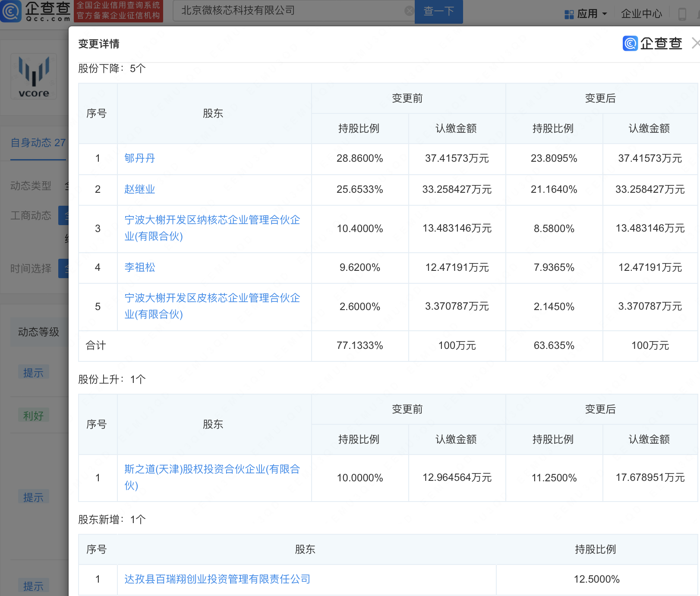
Task: Click the 利好 tag in background list
Action: (x=33, y=416)
